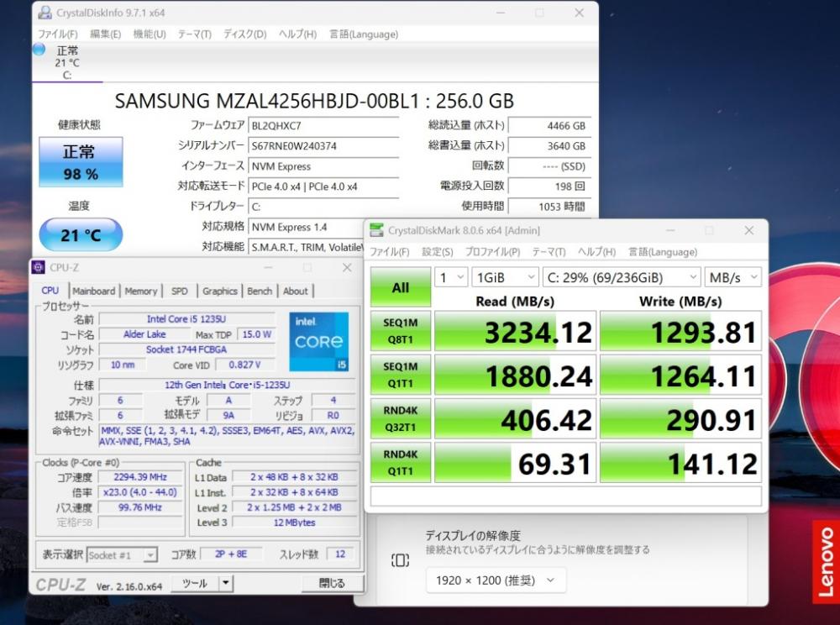Image resolution: width=840 pixels, height=625 pixels.
Task: Click the CrystalDiskMark title bar app icon
Action: pyautogui.click(x=376, y=230)
